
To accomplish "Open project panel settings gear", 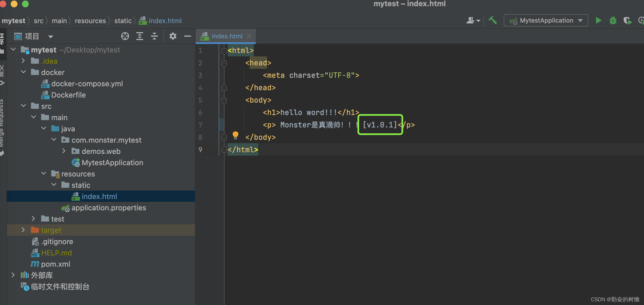I will [173, 36].
